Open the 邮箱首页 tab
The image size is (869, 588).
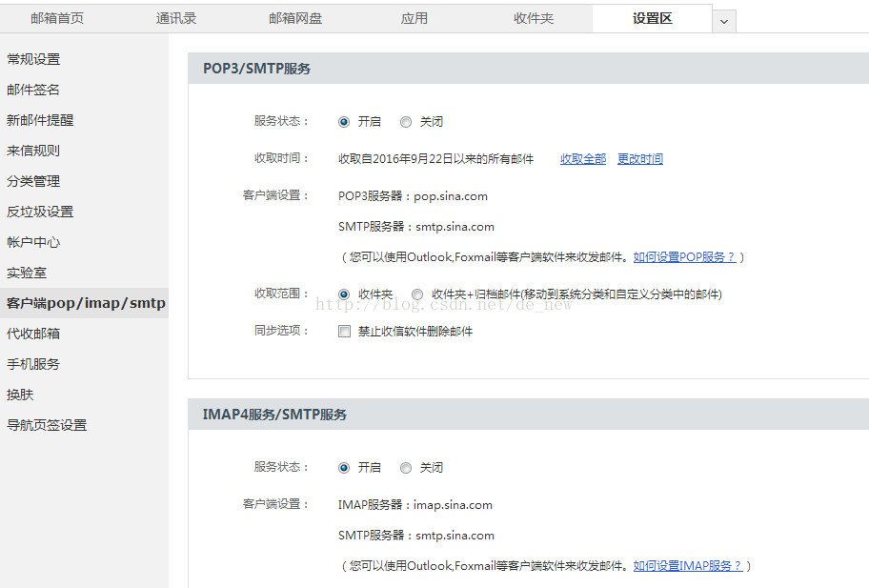coord(57,18)
